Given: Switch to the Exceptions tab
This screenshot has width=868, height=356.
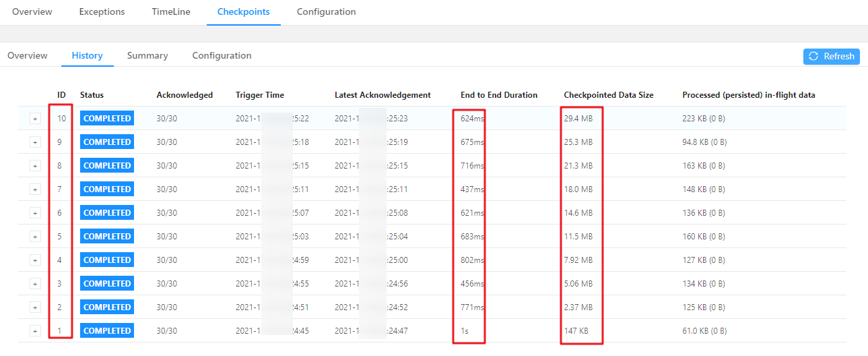Looking at the screenshot, I should pyautogui.click(x=102, y=12).
